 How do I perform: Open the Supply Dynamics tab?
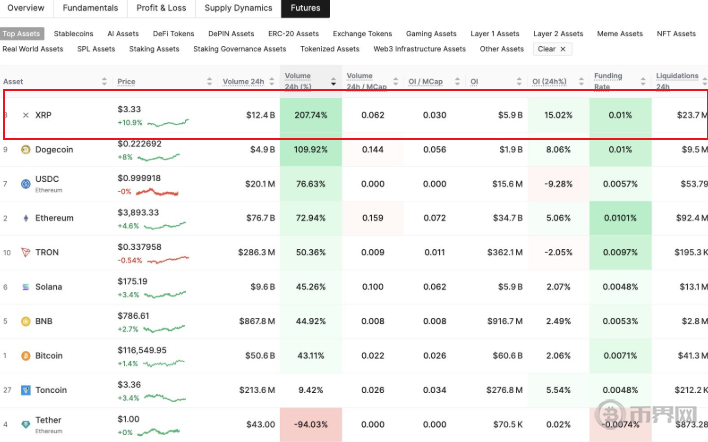[238, 8]
